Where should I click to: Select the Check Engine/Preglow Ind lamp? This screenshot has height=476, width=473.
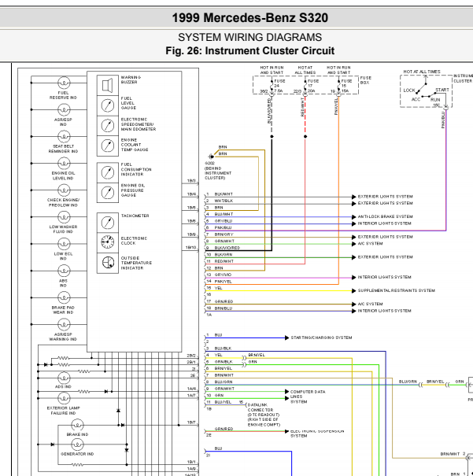(x=64, y=190)
